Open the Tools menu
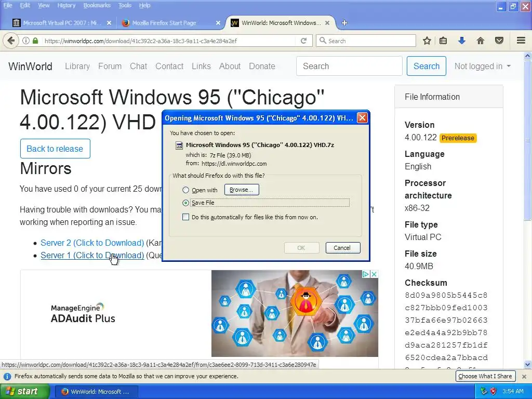This screenshot has width=532, height=399. point(125,5)
